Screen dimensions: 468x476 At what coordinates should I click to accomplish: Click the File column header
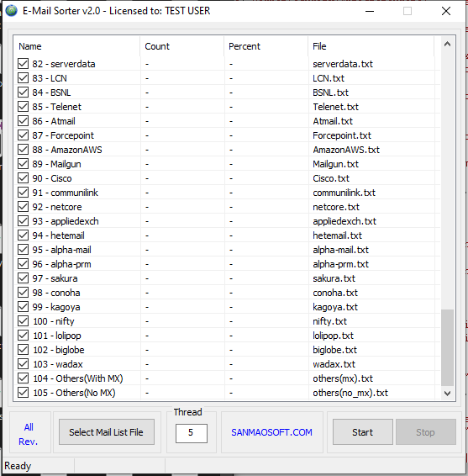pyautogui.click(x=371, y=46)
